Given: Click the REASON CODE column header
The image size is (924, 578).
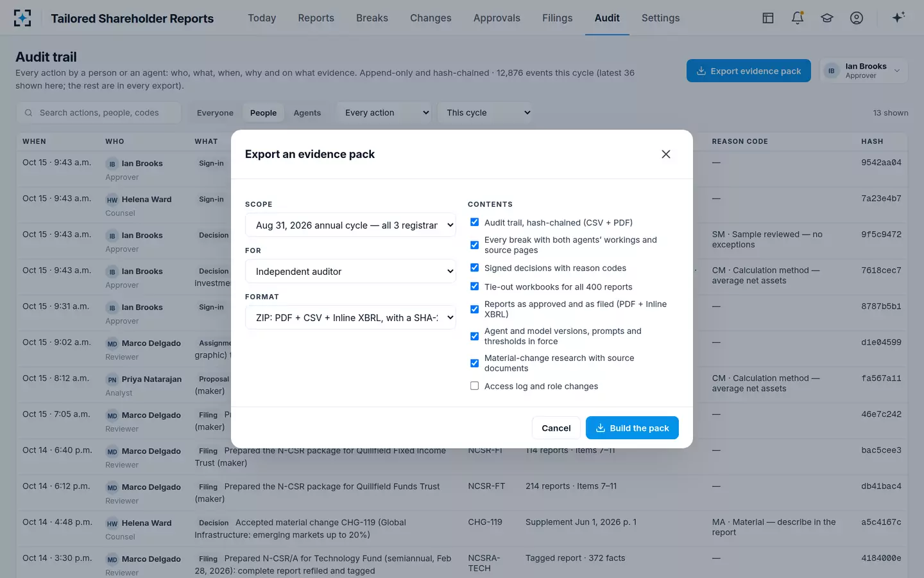Looking at the screenshot, I should (x=740, y=141).
